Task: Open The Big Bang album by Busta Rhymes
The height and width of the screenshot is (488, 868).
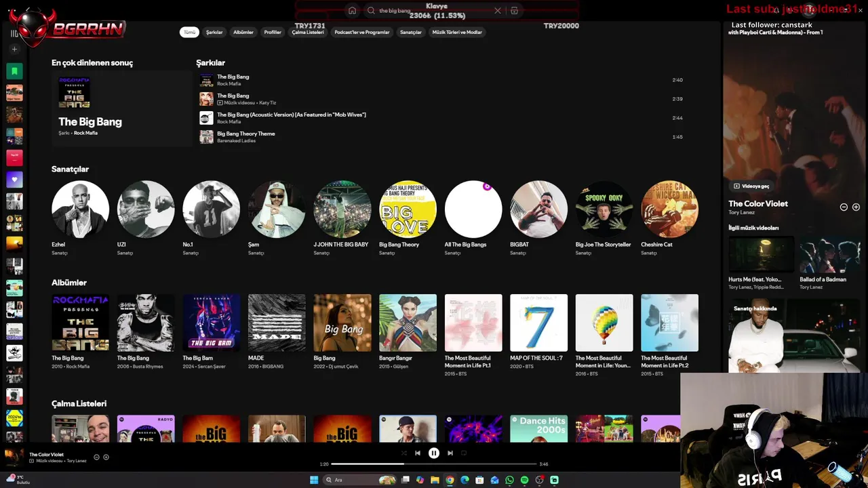Action: [146, 323]
